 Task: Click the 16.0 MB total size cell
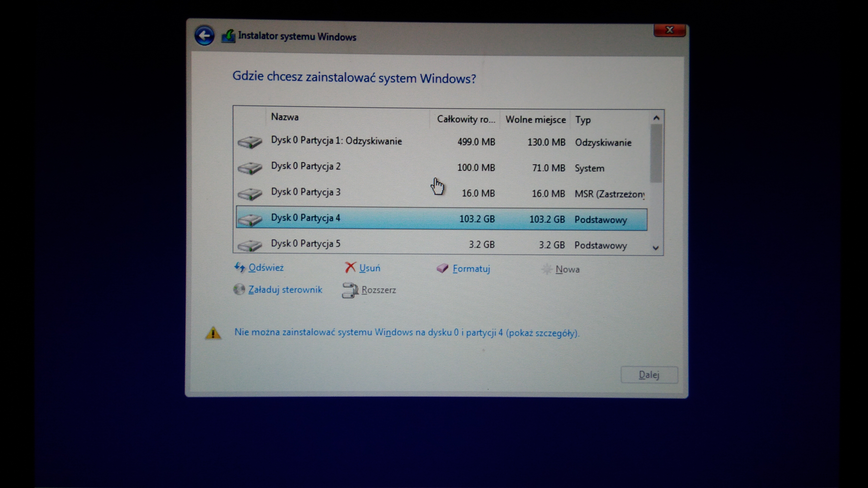tap(478, 193)
